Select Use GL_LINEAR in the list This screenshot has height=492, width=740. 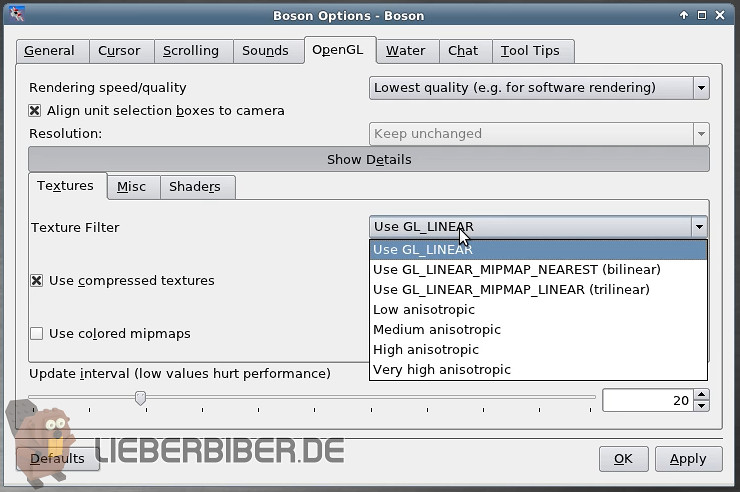click(x=538, y=250)
